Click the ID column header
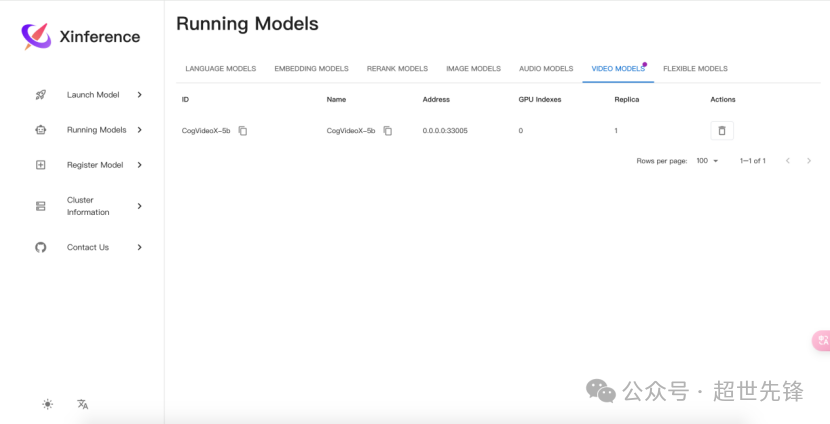This screenshot has height=424, width=830. (185, 100)
